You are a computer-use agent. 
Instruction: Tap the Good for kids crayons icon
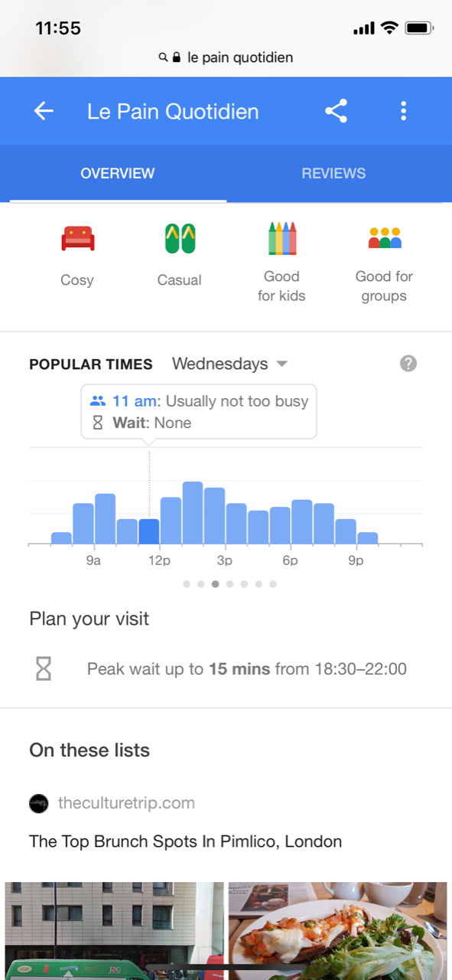point(282,238)
